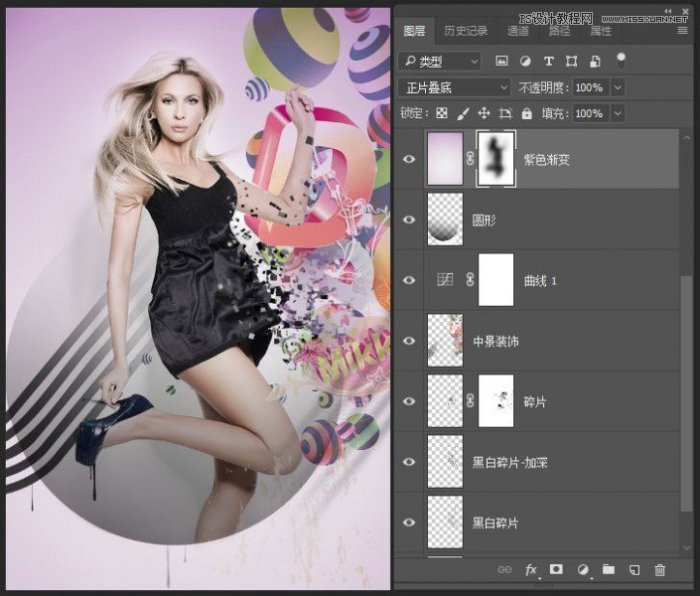
Task: Delete layer using trash icon
Action: 660,570
